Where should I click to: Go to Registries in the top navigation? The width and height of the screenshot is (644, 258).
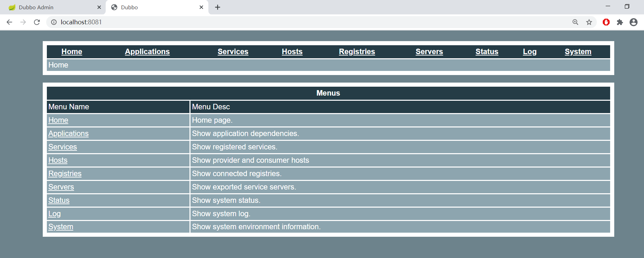[357, 52]
